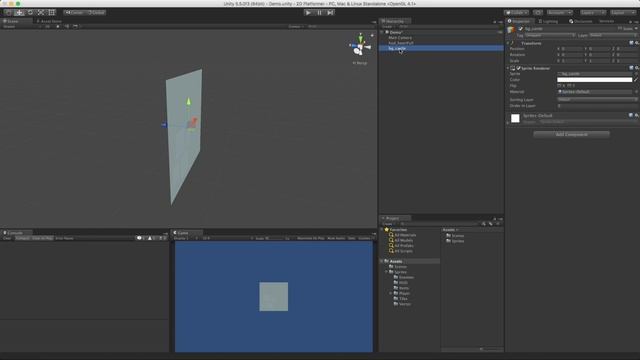Open the Tag dropdown in Inspector
Viewport: 640px width, 360px height.
(x=550, y=36)
